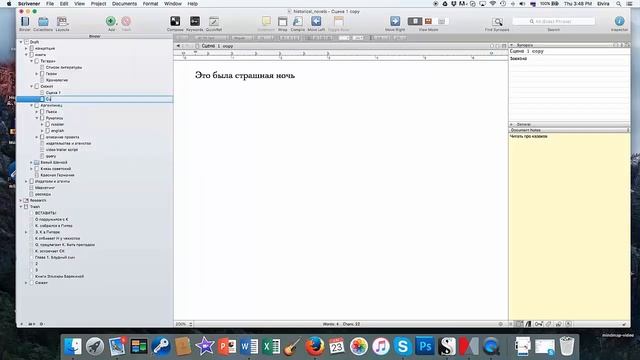Click the Find Synopsis icon
Image resolution: width=640 pixels, height=360 pixels.
(497, 22)
